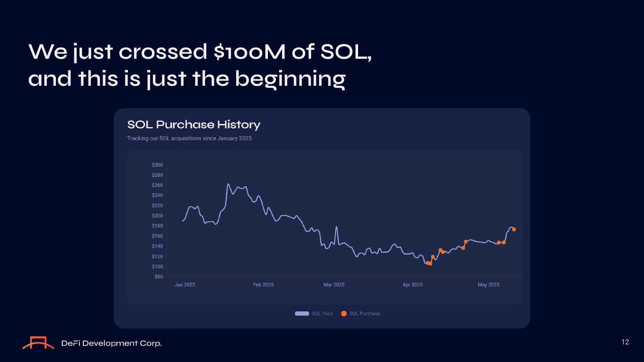The image size is (644, 362).
Task: Select the $200 y-axis label
Action: 157,216
